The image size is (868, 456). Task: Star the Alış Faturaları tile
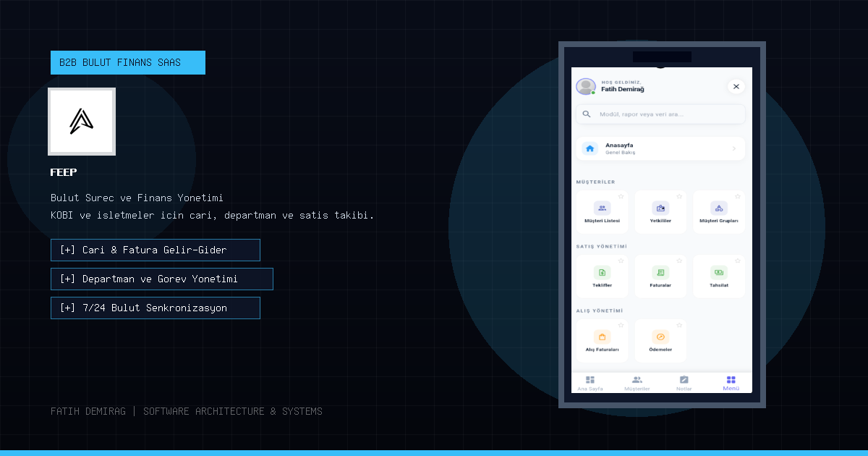621,325
